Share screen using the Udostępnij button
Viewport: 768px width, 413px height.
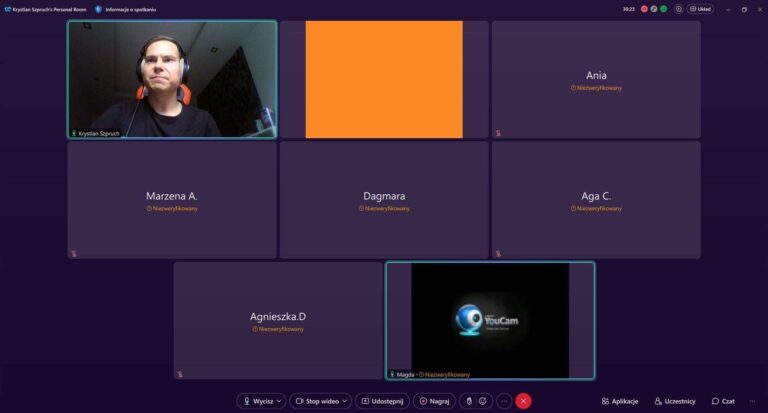[383, 401]
